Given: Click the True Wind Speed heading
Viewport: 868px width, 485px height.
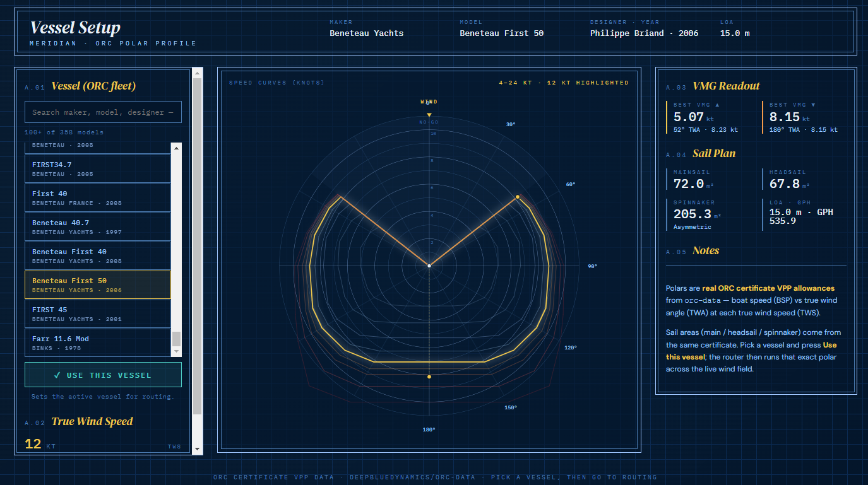Looking at the screenshot, I should click(x=92, y=421).
